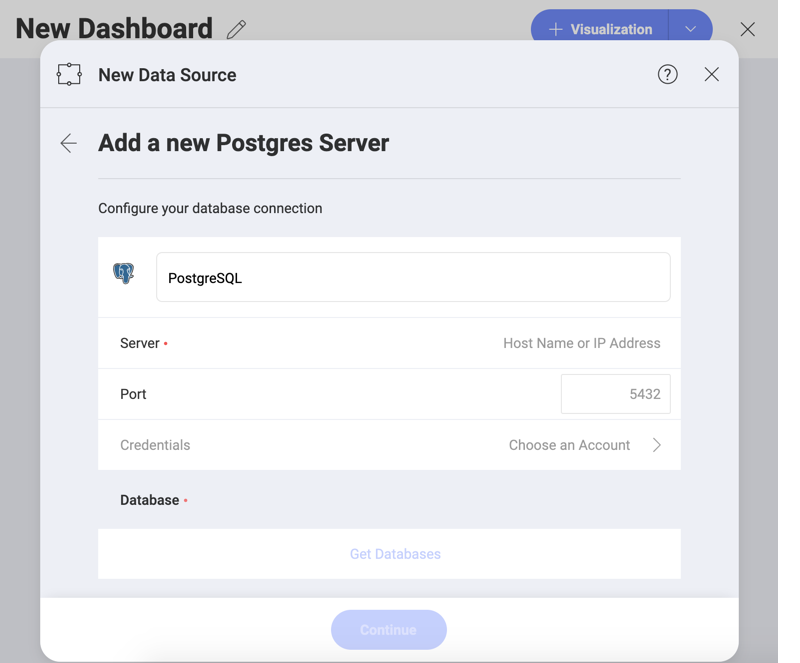Click the plus Visualization button

[x=600, y=29]
